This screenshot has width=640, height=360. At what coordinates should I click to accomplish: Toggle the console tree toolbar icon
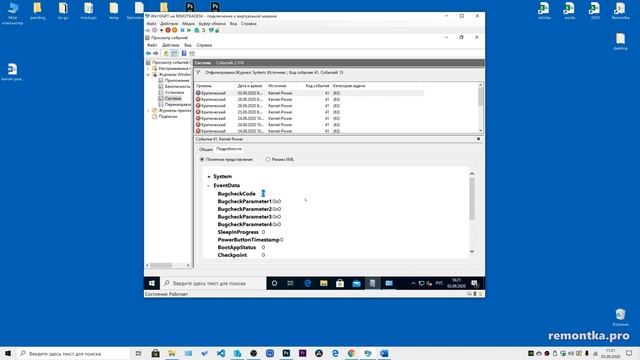pos(174,53)
